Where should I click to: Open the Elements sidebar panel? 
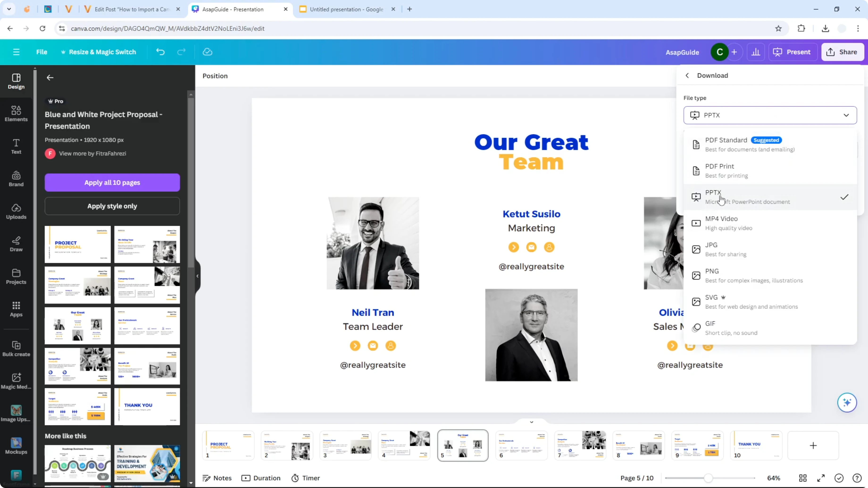pos(16,114)
